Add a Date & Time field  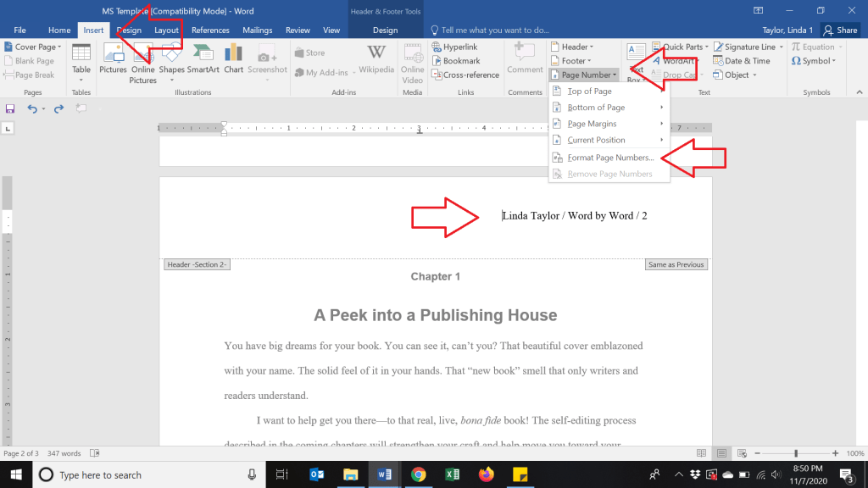741,61
